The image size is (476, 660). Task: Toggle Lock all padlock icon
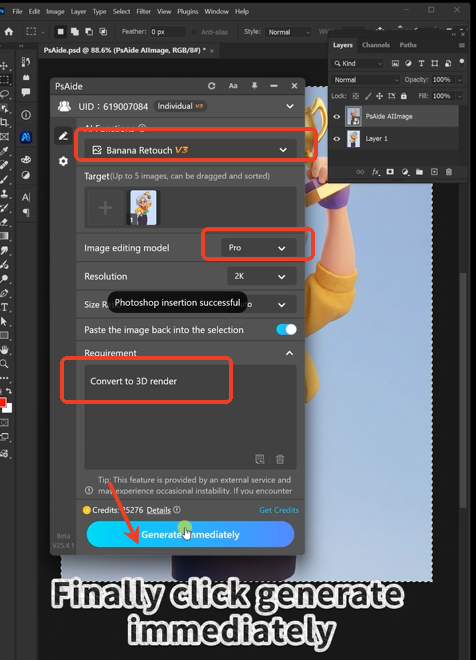[x=404, y=96]
